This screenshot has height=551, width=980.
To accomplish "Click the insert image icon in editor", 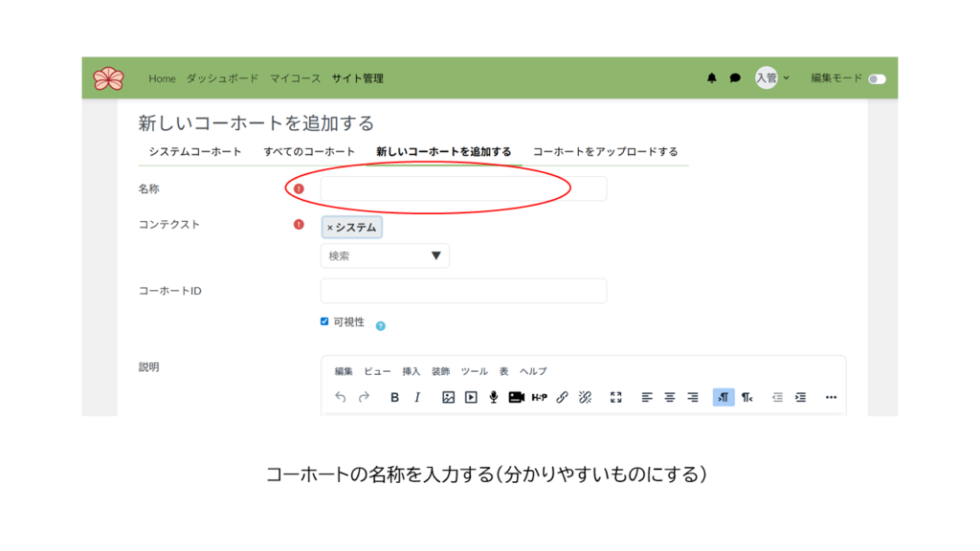I will (x=448, y=397).
